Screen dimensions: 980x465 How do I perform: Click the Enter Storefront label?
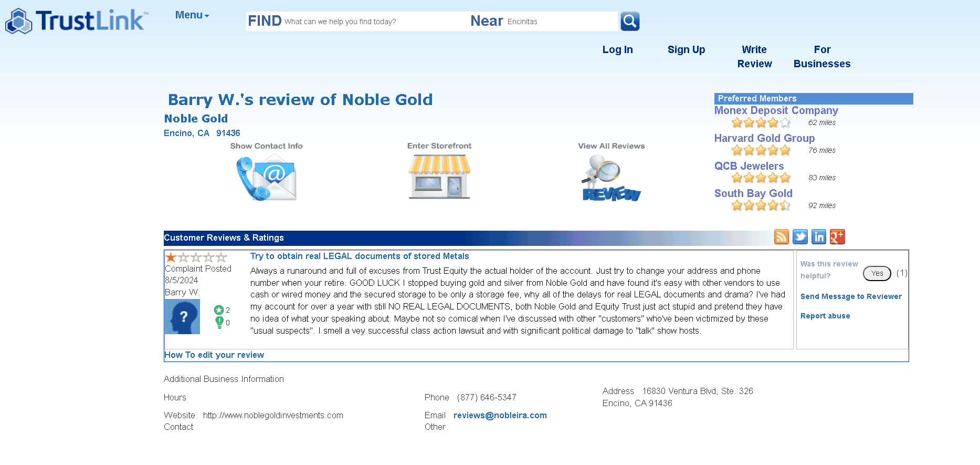pos(439,146)
